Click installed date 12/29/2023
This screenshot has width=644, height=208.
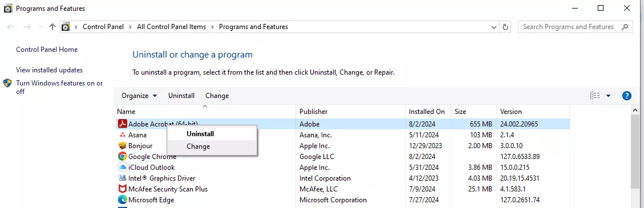[x=426, y=146]
